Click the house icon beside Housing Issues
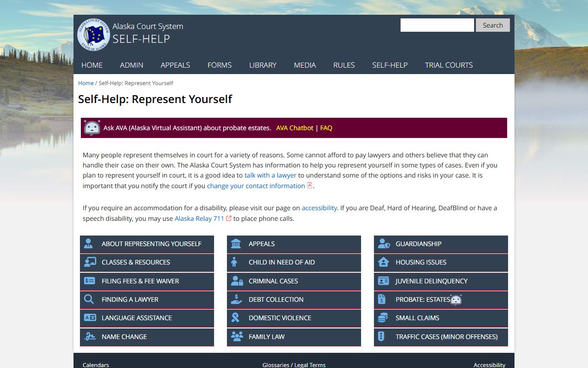This screenshot has width=588, height=368. (384, 262)
